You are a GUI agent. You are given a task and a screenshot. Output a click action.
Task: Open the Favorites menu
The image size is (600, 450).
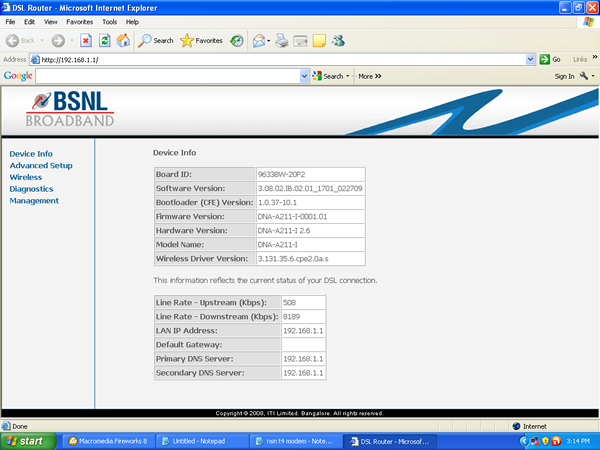click(80, 22)
